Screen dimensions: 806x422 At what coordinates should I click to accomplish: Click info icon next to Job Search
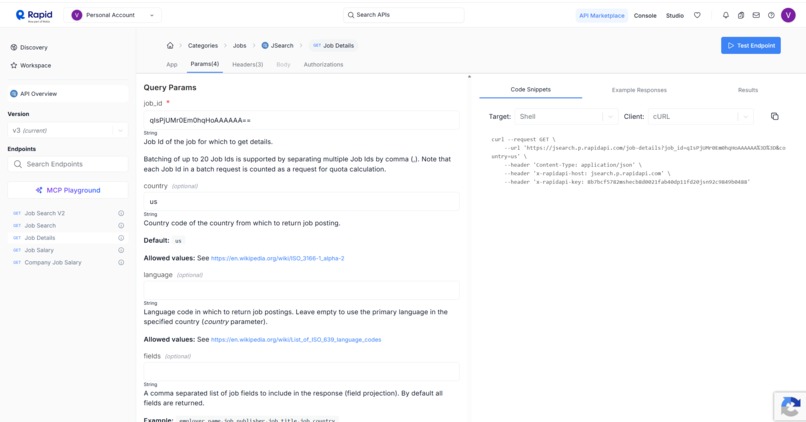121,226
